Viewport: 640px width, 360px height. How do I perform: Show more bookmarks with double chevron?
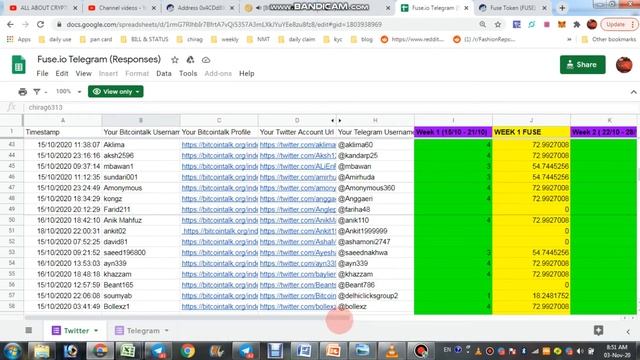[569, 40]
